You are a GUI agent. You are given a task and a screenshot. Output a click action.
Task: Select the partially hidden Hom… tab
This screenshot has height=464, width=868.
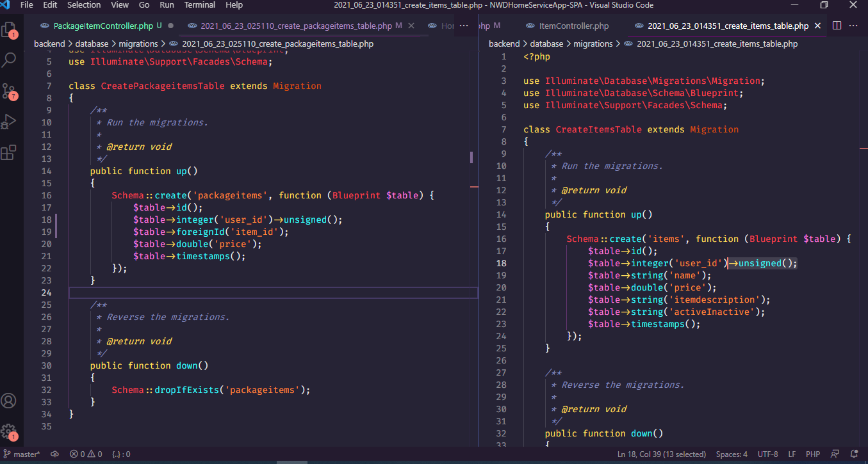[441, 26]
